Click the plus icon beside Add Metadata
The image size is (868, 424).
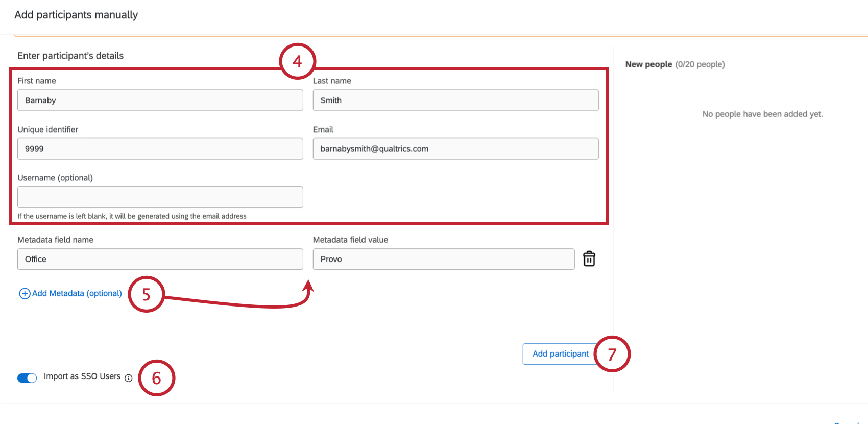point(25,293)
